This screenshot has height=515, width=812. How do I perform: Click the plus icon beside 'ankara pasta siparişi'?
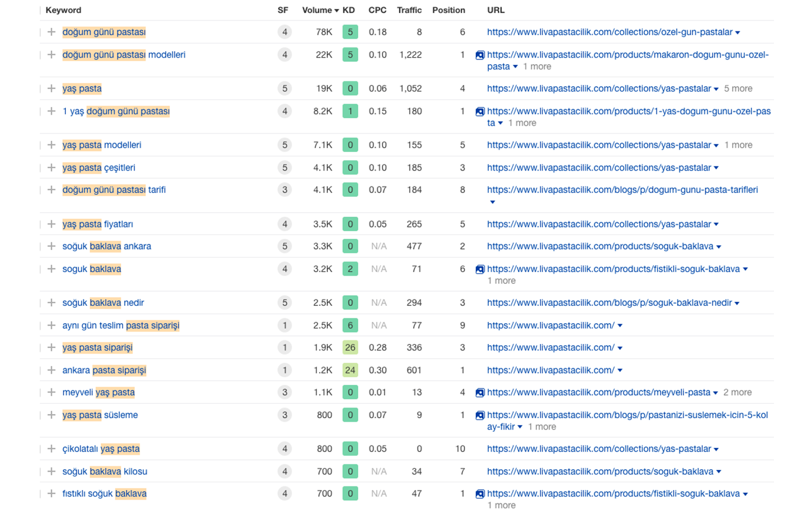(51, 370)
